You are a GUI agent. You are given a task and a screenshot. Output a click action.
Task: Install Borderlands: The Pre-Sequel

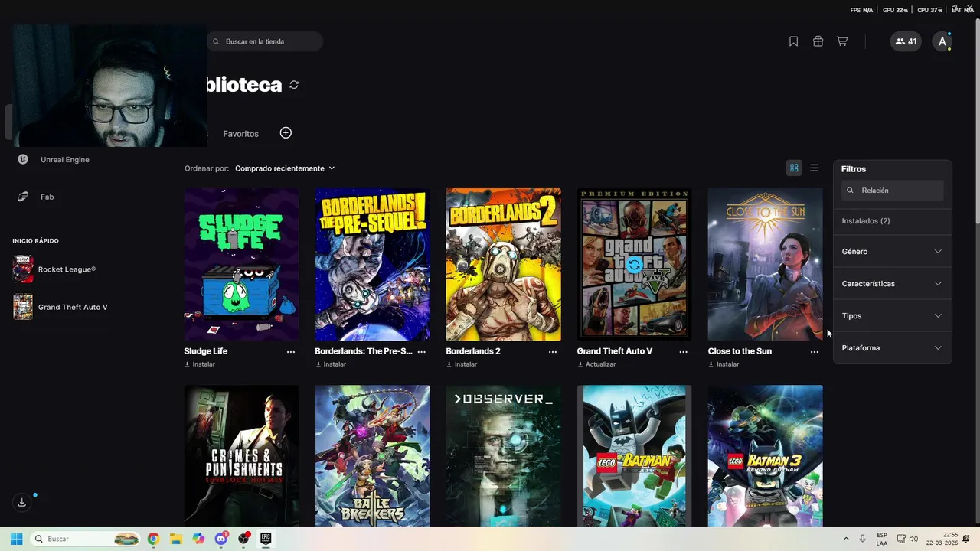[331, 364]
